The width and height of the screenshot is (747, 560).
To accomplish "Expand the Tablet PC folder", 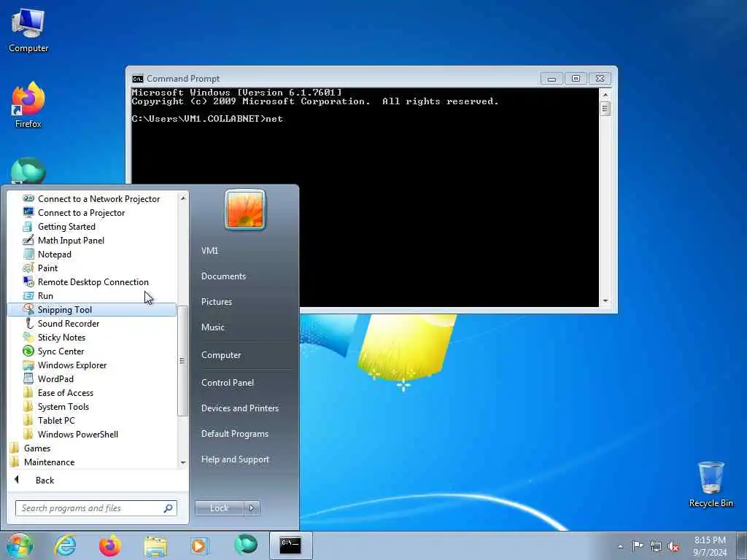I will click(x=91, y=421).
